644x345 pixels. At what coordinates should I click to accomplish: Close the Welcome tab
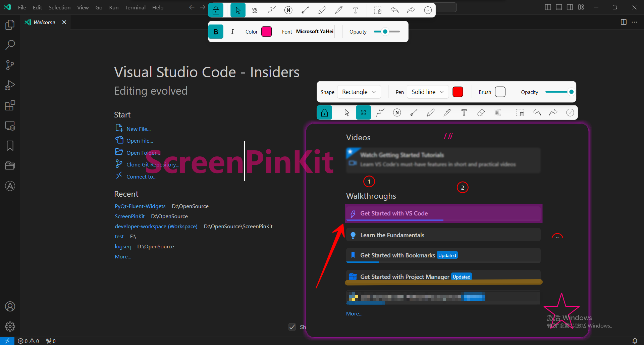pyautogui.click(x=64, y=22)
